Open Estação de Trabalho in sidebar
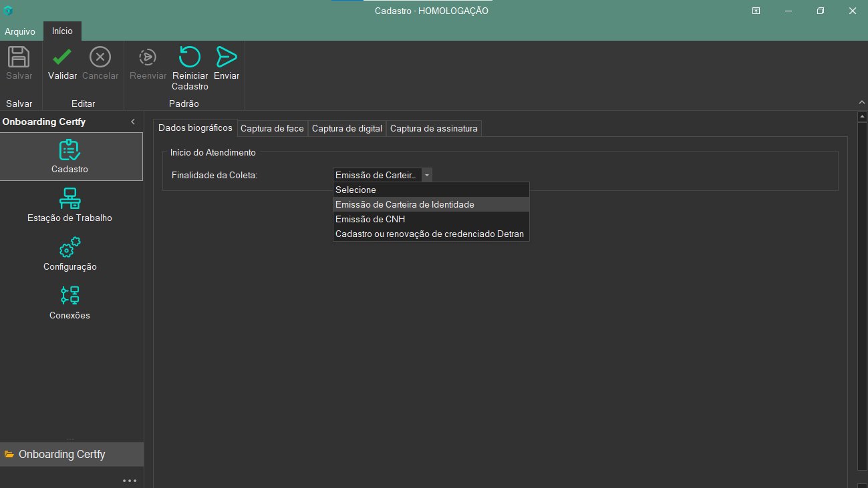The width and height of the screenshot is (868, 488). point(70,205)
